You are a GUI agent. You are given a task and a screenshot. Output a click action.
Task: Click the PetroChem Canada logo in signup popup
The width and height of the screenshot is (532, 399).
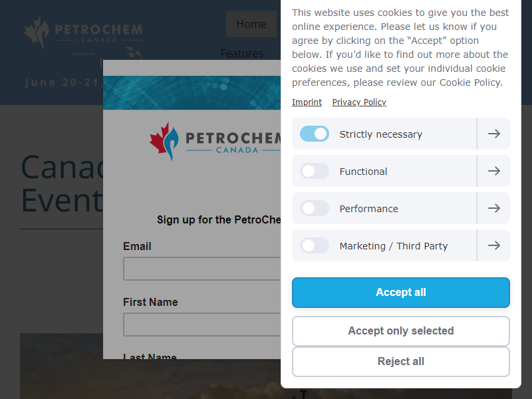[x=215, y=142]
